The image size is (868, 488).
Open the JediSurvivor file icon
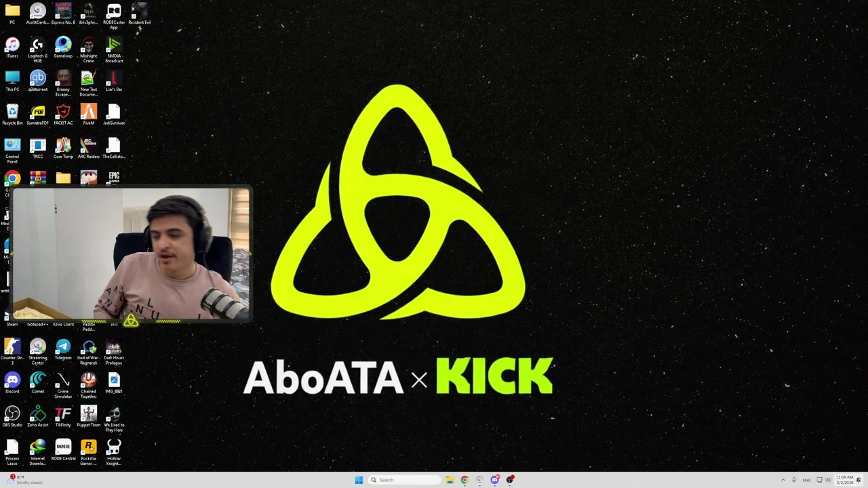pos(114,115)
